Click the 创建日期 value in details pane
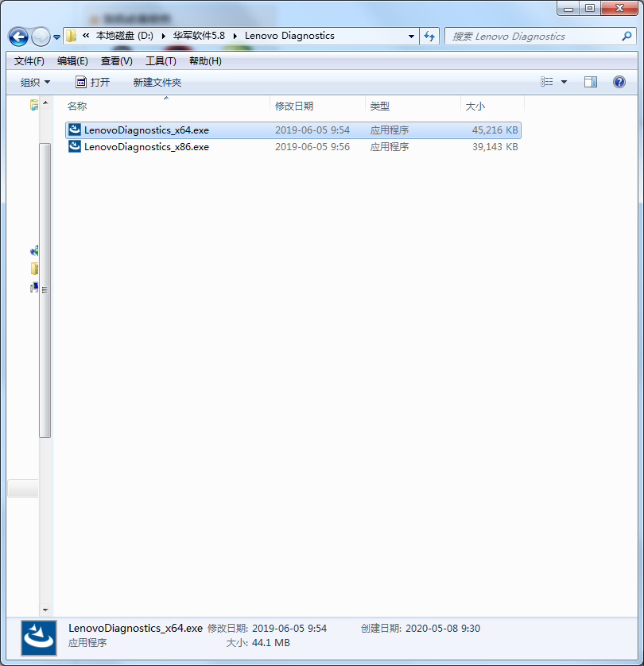Screen dimensions: 644x666 (x=443, y=628)
